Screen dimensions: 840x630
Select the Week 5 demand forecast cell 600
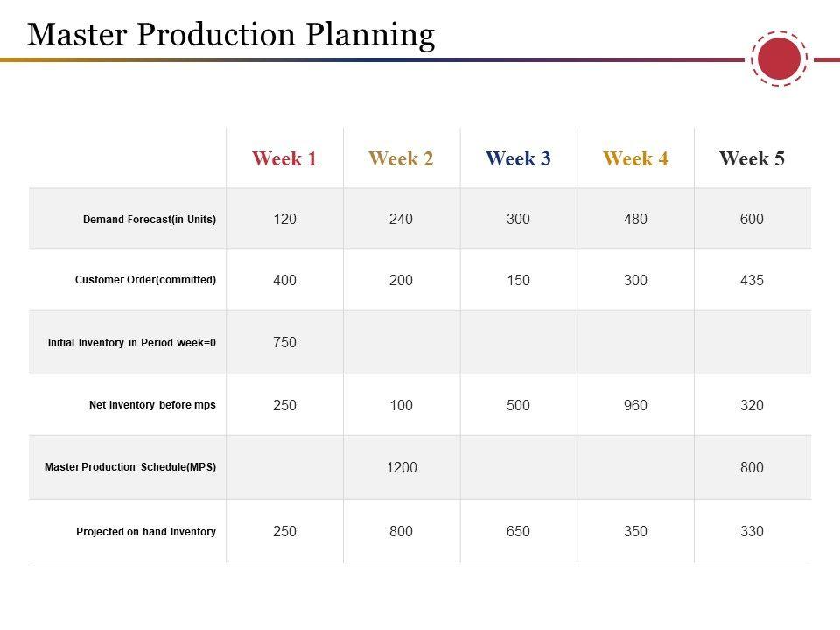(x=752, y=220)
